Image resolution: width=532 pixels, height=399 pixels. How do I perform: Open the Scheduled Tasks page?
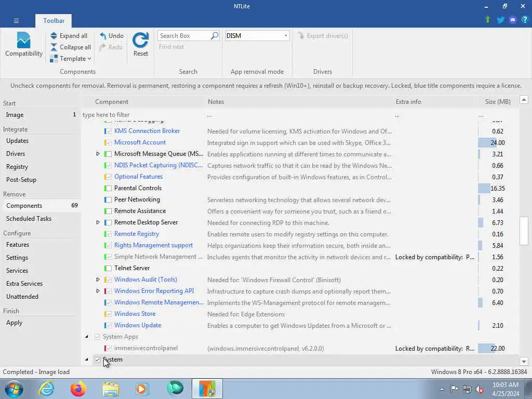(29, 219)
